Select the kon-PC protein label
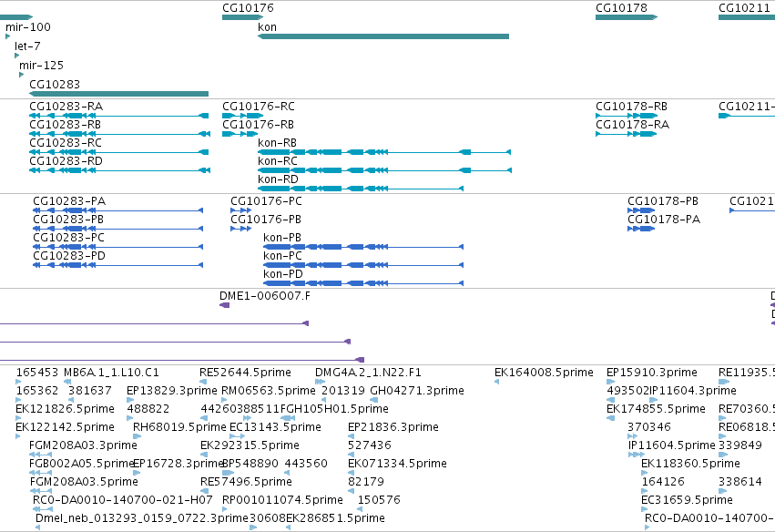Viewport: 775px width, 532px height. click(282, 256)
